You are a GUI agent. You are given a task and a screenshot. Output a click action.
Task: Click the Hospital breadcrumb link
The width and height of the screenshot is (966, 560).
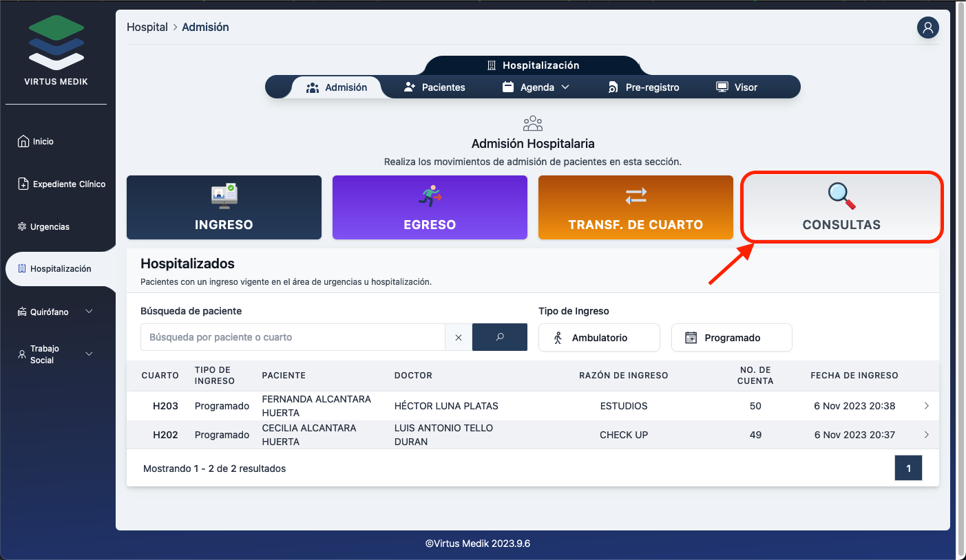point(147,28)
